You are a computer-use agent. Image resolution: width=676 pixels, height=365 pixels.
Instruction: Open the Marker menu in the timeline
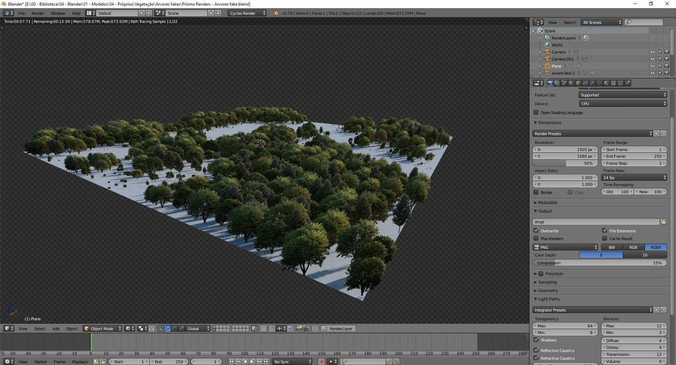[x=41, y=362]
